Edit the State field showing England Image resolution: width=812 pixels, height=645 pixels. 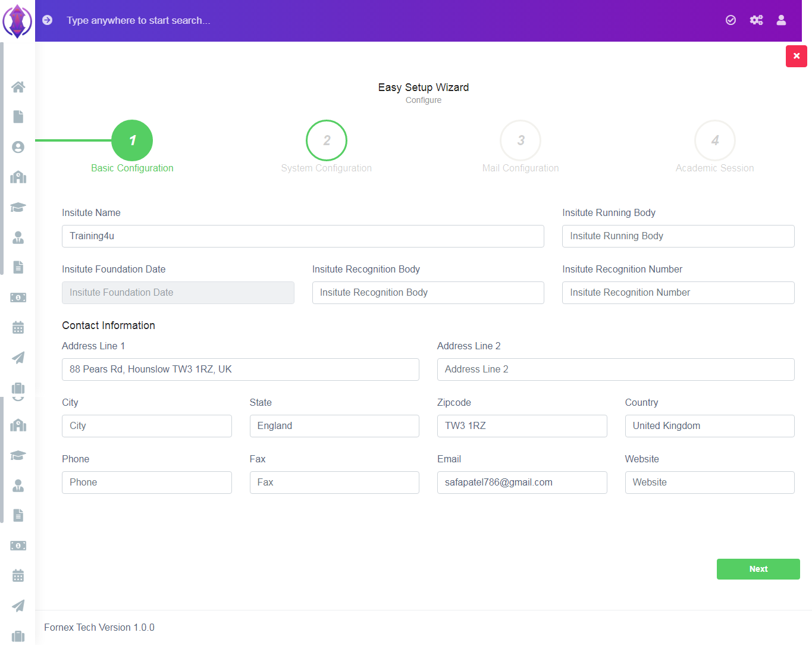coord(334,426)
